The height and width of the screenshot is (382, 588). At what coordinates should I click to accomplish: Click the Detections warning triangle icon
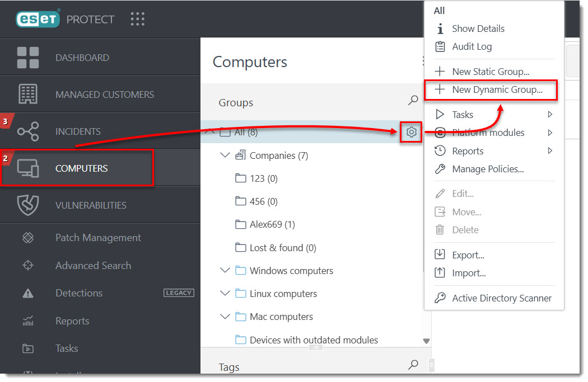(28, 293)
